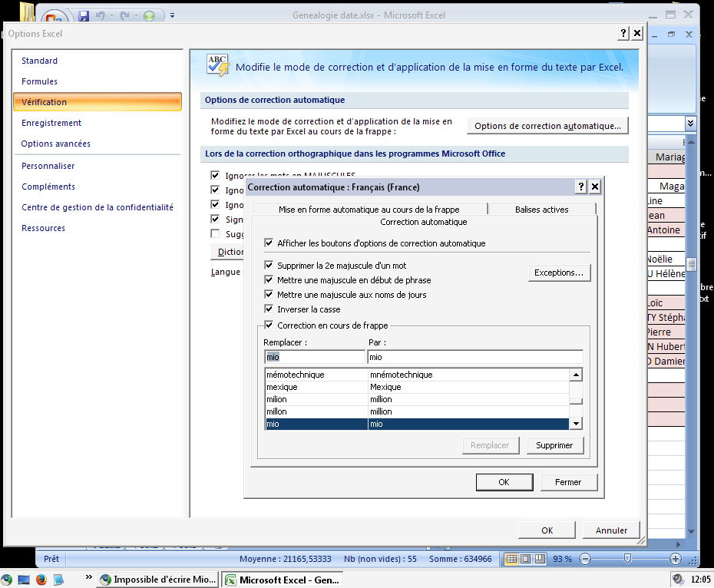Click the Save icon in quick access toolbar
The image size is (714, 588).
click(x=84, y=16)
